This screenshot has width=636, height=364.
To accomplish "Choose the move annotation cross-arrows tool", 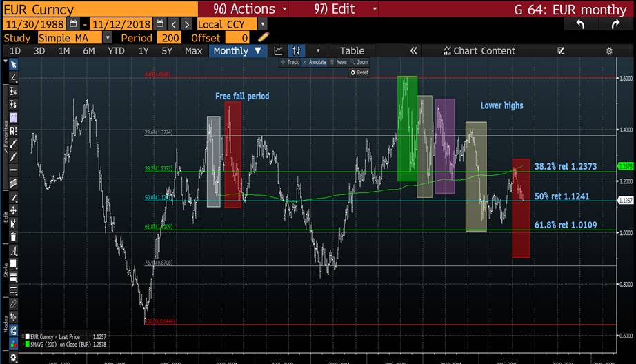I will (13, 210).
